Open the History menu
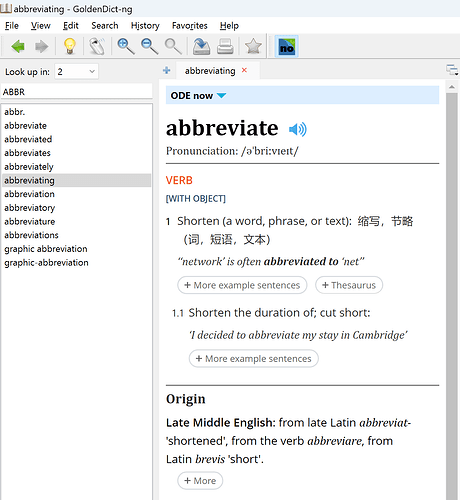Viewport: 460px width, 500px height. pyautogui.click(x=145, y=26)
